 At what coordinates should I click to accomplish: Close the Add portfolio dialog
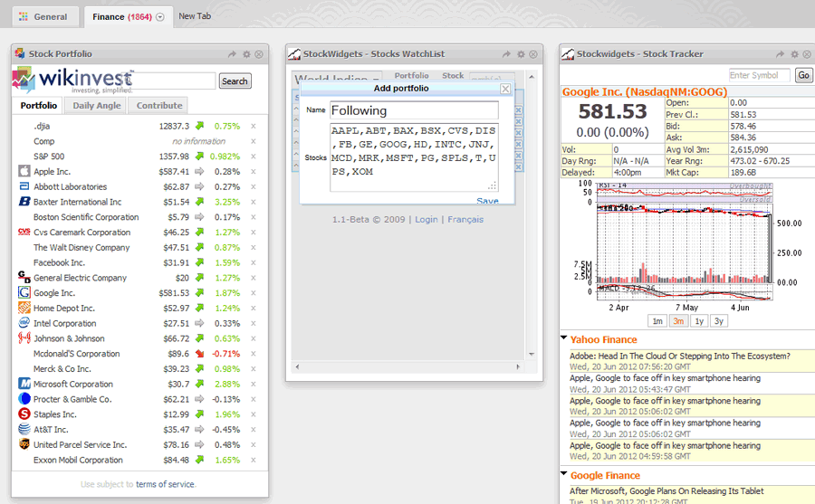pyautogui.click(x=505, y=89)
